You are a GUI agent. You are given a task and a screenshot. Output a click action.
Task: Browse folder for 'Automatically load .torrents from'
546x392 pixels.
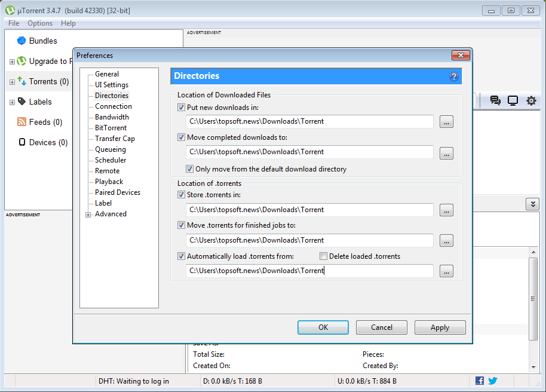pos(446,271)
